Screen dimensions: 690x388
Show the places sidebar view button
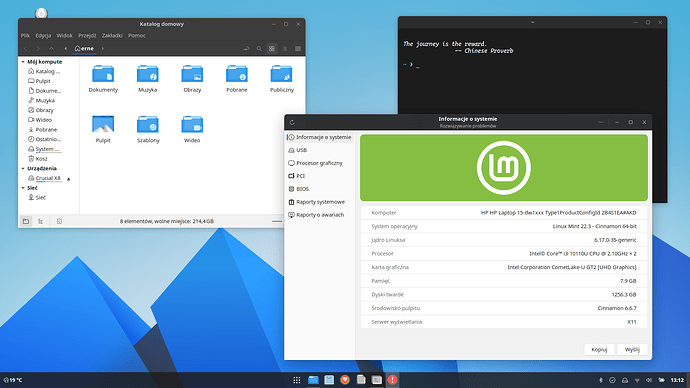pos(26,221)
